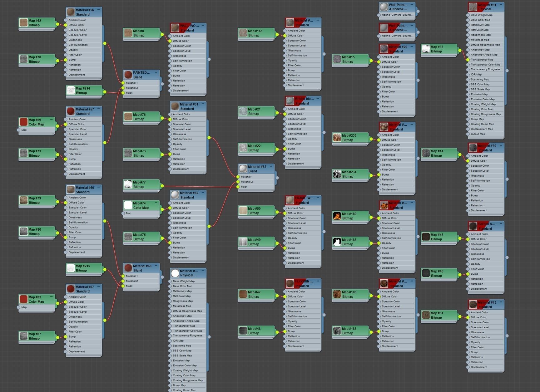Select the Map #214 bitmap thumbnail

71,91
